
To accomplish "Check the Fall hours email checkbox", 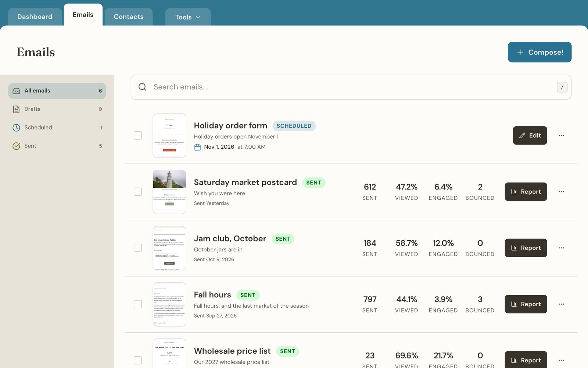I will [138, 304].
